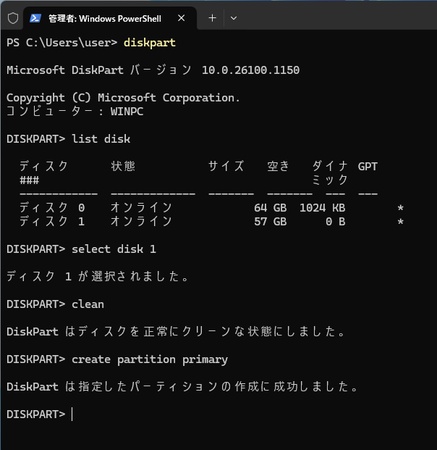The image size is (437, 450).
Task: Click 'オンライン' status of disk 0
Action: pyautogui.click(x=142, y=208)
